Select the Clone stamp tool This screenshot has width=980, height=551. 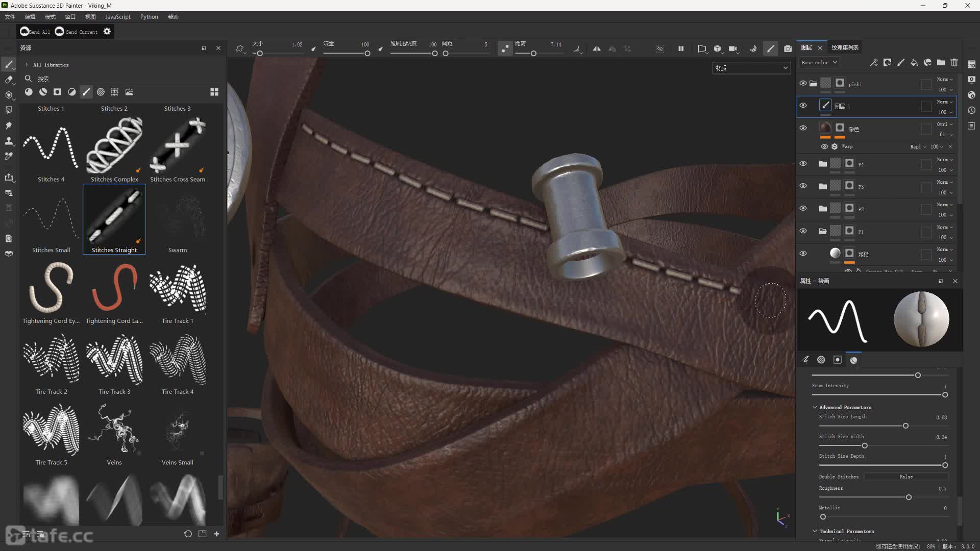coord(9,141)
